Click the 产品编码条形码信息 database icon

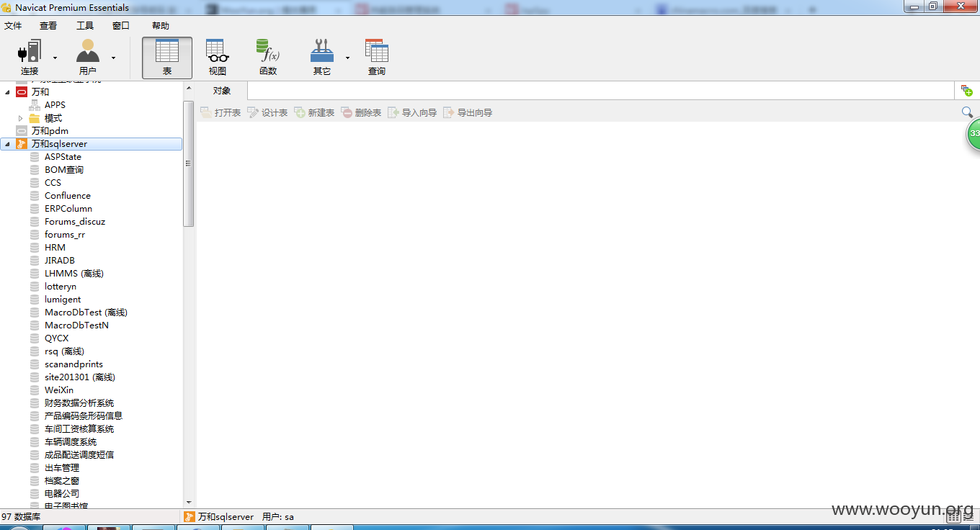click(x=35, y=416)
